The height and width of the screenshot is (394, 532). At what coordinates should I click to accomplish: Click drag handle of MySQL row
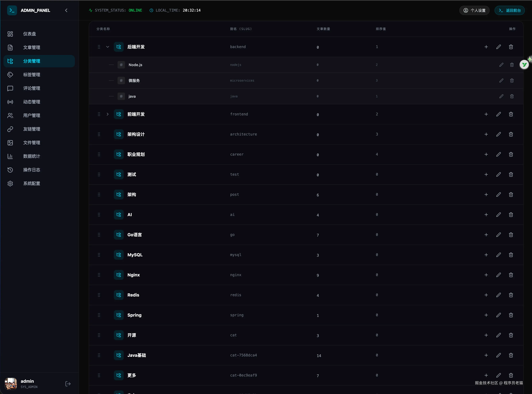[99, 255]
